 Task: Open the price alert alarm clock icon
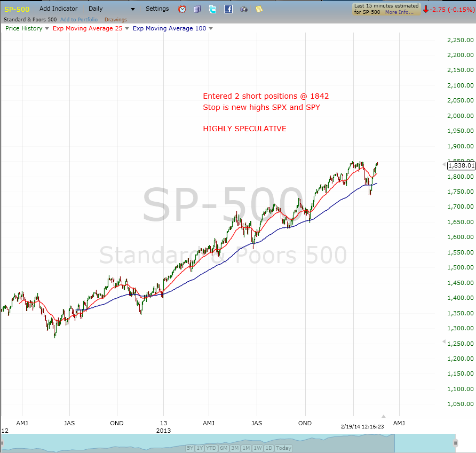click(x=182, y=9)
